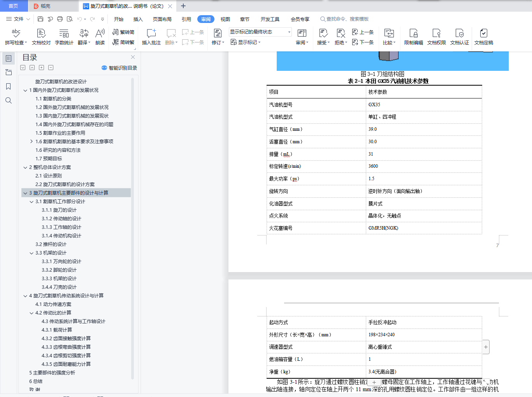
Task: Click the 目录 panel vertical scrollbar
Action: point(132,228)
